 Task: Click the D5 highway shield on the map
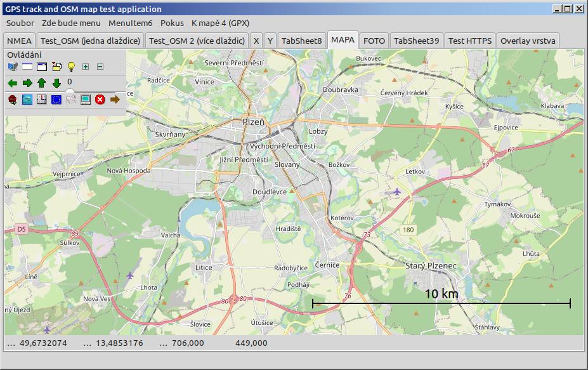click(x=22, y=229)
